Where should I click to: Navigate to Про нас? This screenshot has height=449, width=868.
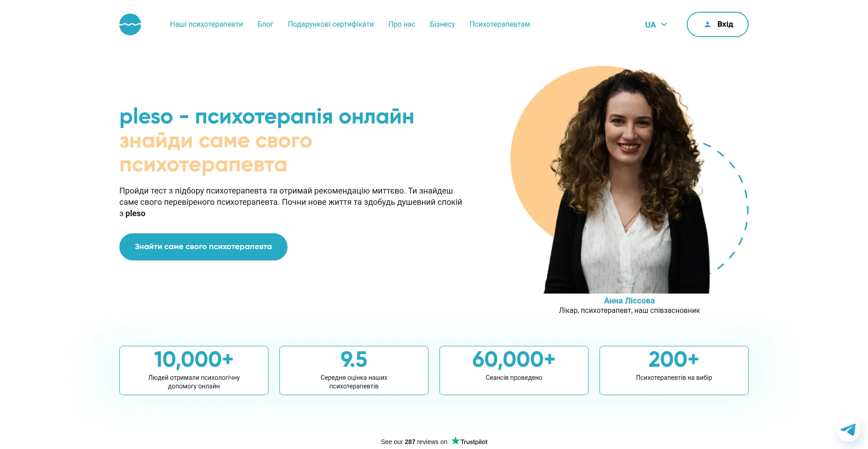point(401,24)
